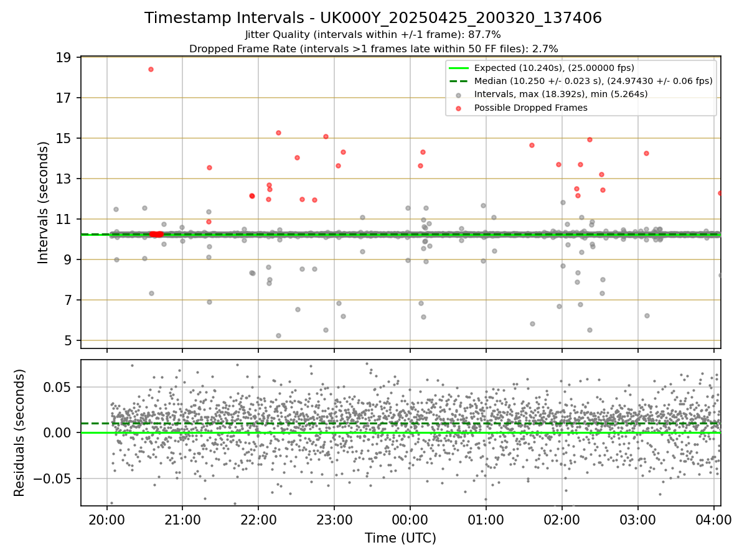Click legend entry "Expected (10.240s), (25.00000 fps)"

click(554, 68)
